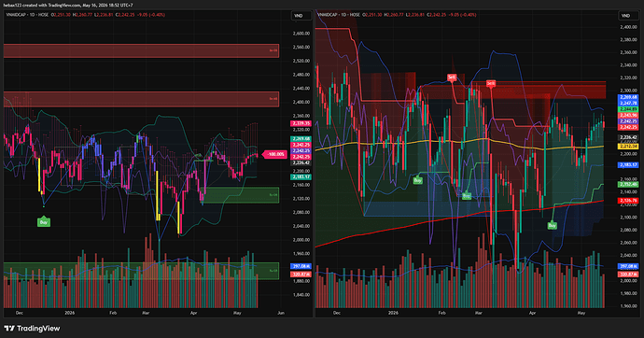The image size is (644, 338).
Task: Click the 2026 label on left chart time axis
Action: point(70,313)
